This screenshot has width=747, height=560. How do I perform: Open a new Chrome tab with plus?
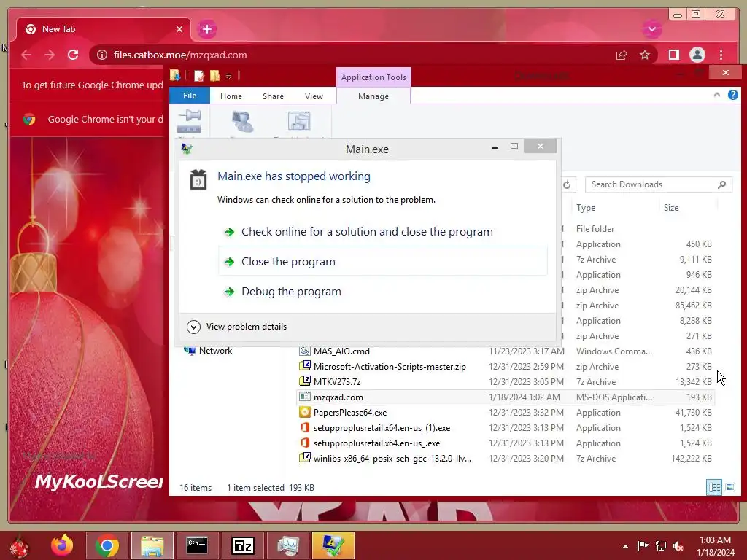point(206,29)
